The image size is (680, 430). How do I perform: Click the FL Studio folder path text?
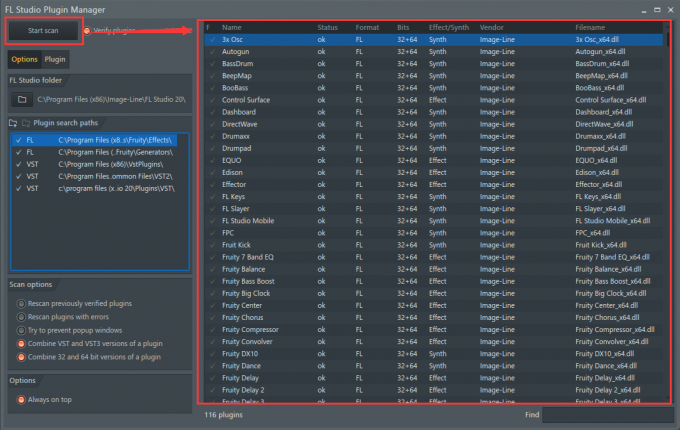click(111, 100)
